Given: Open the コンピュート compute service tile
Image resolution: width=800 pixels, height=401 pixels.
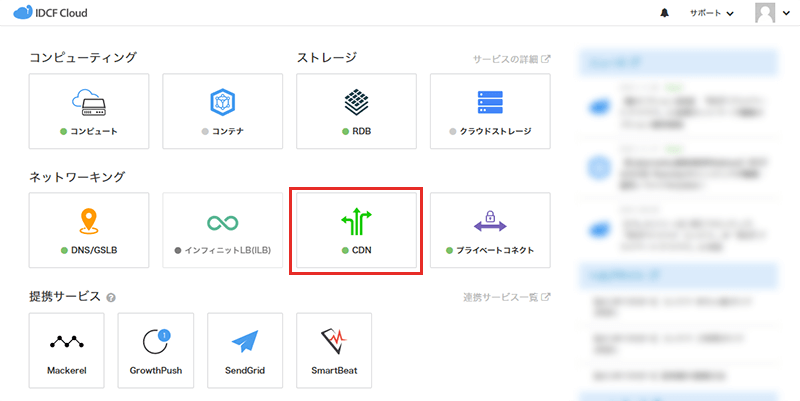Looking at the screenshot, I should point(89,111).
